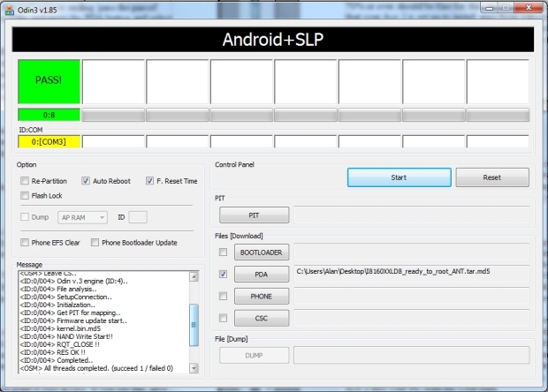Viewport: 548px width, 392px height.
Task: Uncheck the PDA file checkbox
Action: coord(223,274)
